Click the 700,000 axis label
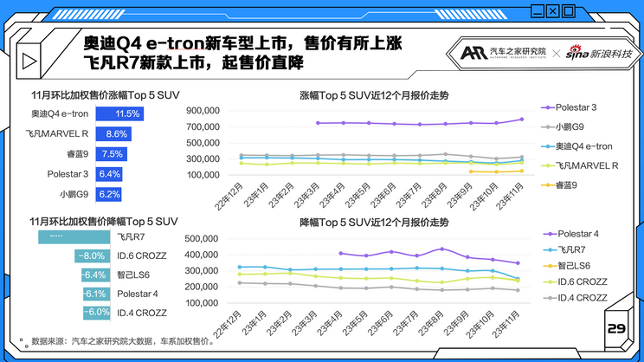The width and height of the screenshot is (644, 362). click(203, 127)
